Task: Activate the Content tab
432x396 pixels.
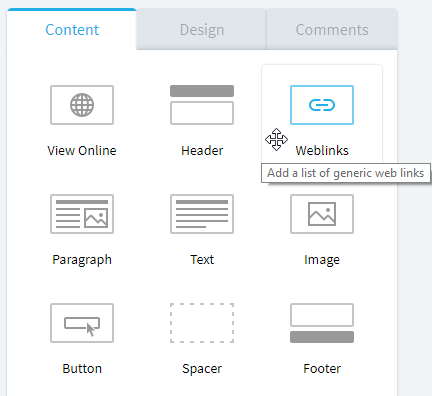Action: [x=72, y=29]
